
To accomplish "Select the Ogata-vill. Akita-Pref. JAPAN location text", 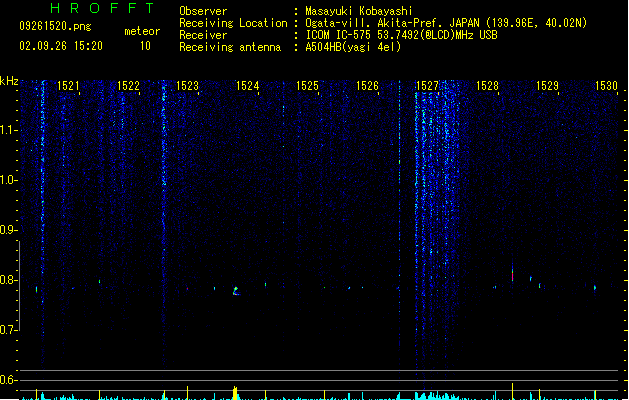I will click(446, 23).
